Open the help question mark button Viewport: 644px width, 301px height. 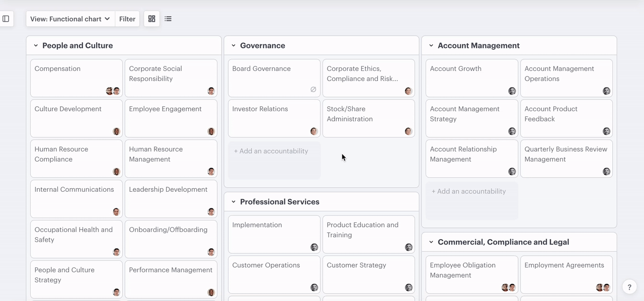point(629,287)
